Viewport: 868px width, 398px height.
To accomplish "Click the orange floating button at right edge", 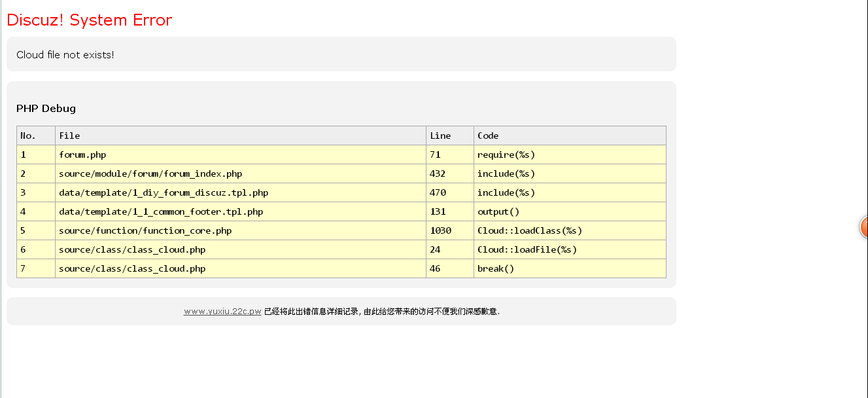I will coord(864,227).
